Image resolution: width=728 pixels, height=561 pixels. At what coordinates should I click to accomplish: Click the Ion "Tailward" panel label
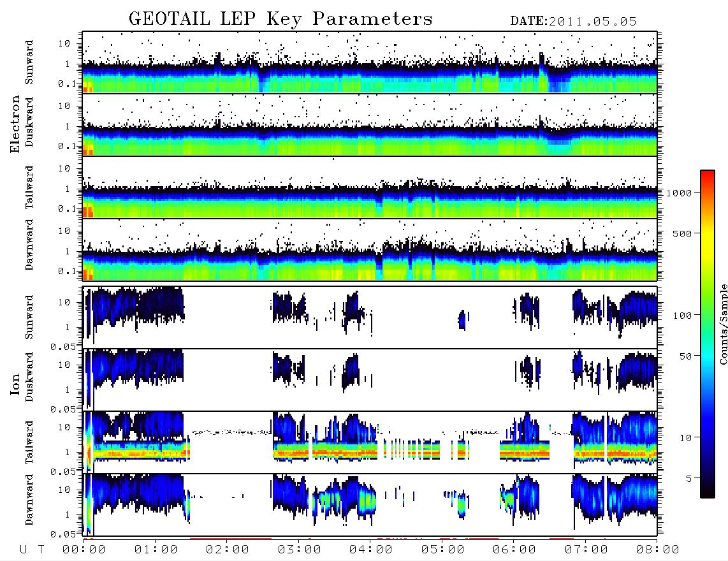coord(29,442)
